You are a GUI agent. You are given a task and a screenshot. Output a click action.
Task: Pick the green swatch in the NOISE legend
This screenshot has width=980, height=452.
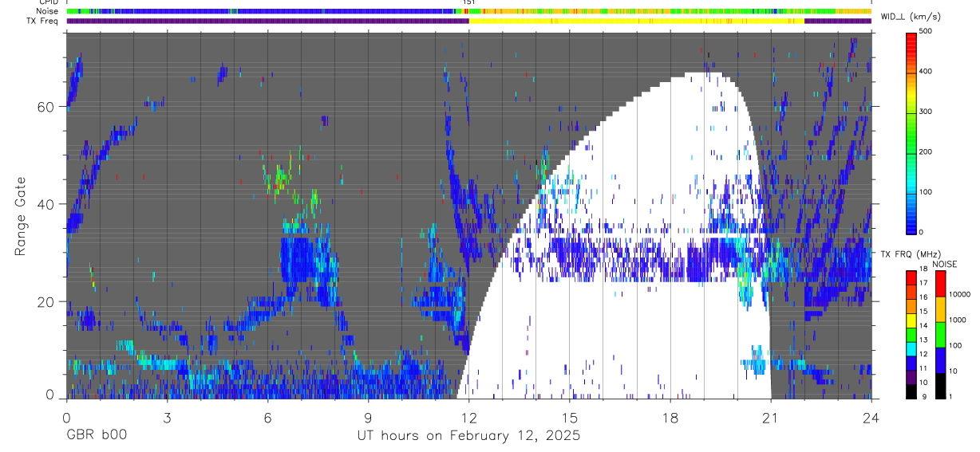(x=940, y=335)
